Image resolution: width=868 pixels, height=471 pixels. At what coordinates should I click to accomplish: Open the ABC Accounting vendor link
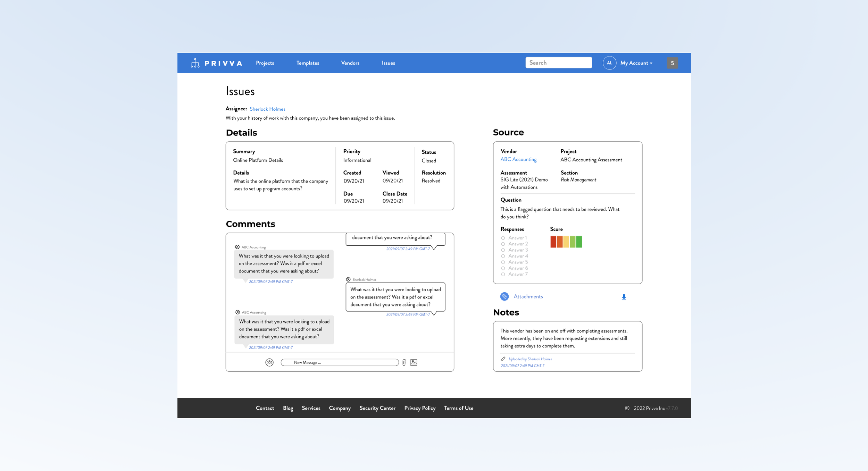coord(518,159)
